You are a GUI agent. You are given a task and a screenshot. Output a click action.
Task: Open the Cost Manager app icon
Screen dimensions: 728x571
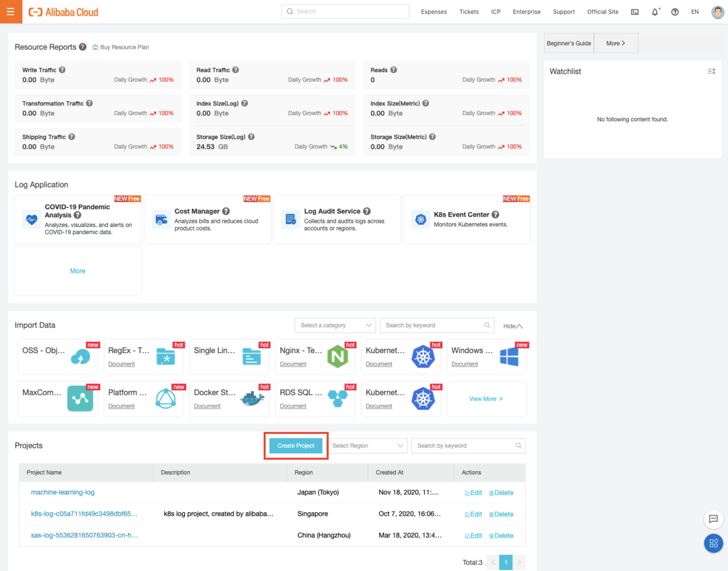pyautogui.click(x=161, y=219)
